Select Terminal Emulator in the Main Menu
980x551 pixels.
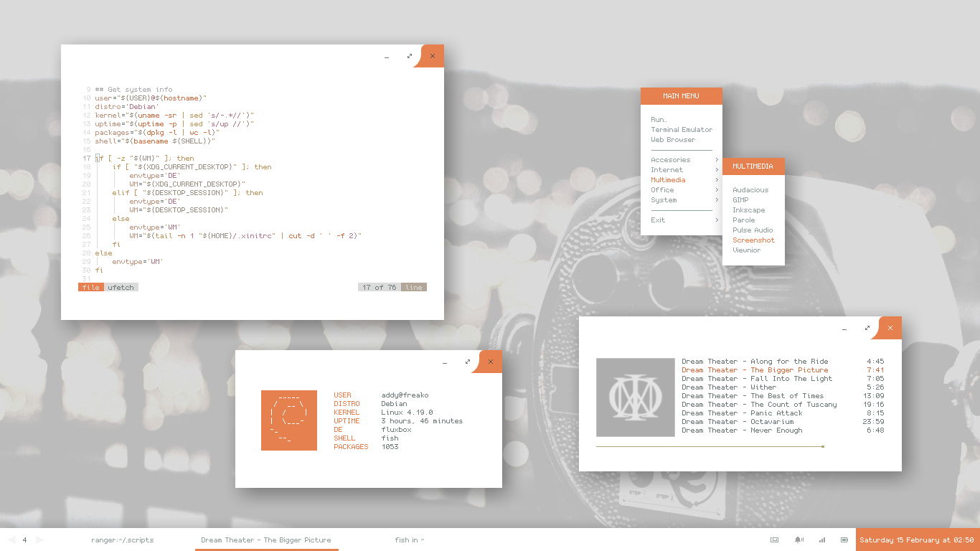(x=682, y=129)
